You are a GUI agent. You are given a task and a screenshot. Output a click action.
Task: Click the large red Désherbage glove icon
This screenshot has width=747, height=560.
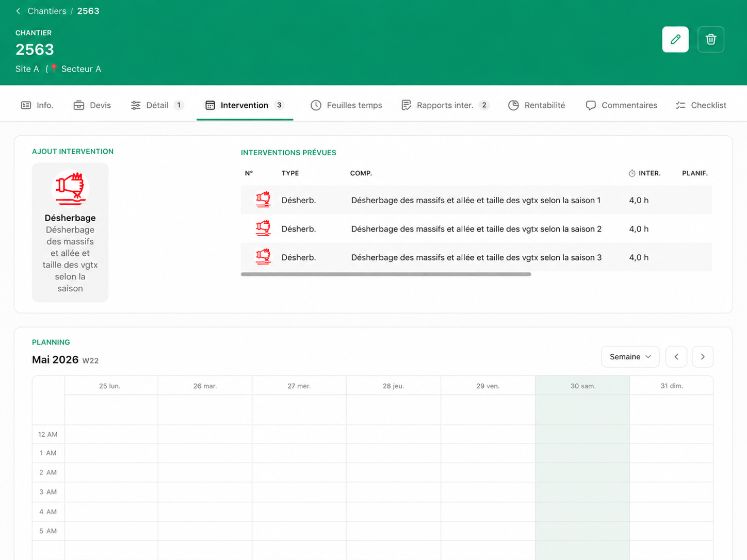[70, 189]
